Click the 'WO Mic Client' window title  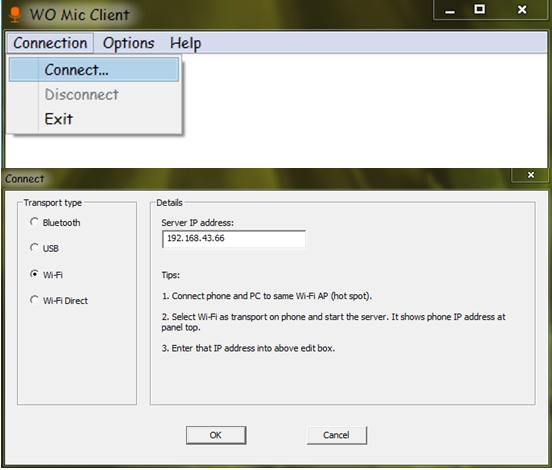80,15
